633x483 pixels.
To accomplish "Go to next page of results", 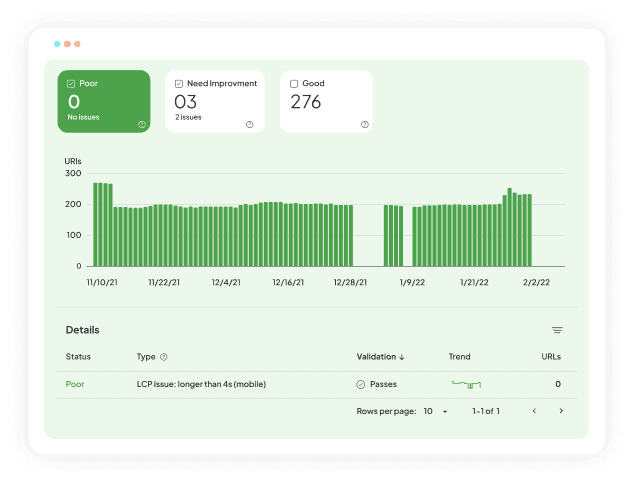I will [561, 411].
